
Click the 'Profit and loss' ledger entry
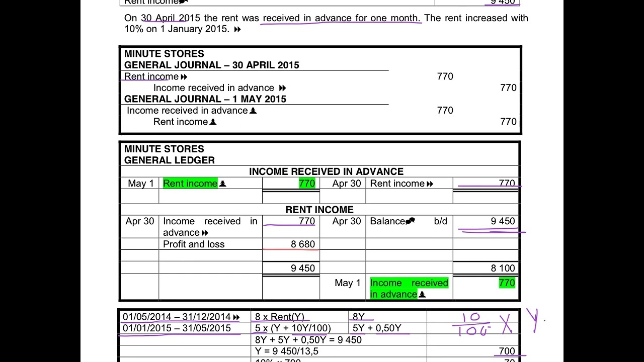tap(194, 244)
